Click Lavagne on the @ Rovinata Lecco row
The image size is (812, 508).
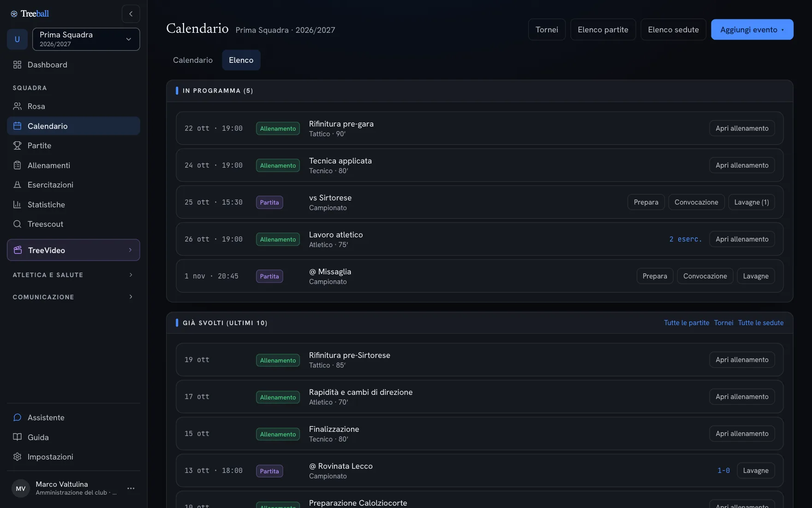[x=756, y=471]
